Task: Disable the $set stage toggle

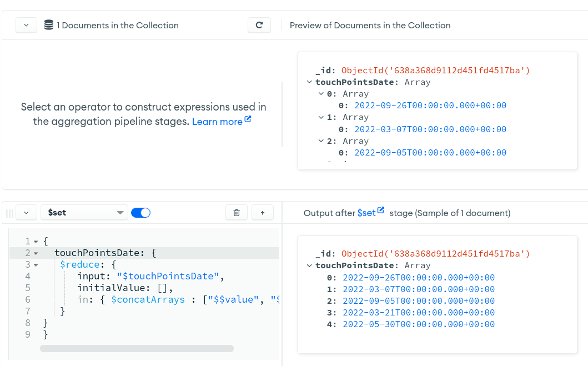Action: click(x=140, y=213)
